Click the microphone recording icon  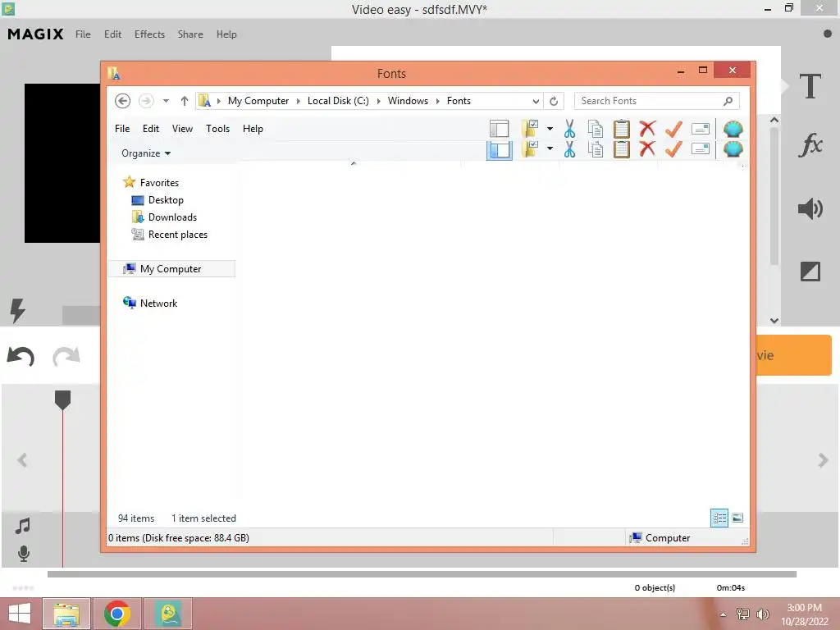tap(24, 554)
